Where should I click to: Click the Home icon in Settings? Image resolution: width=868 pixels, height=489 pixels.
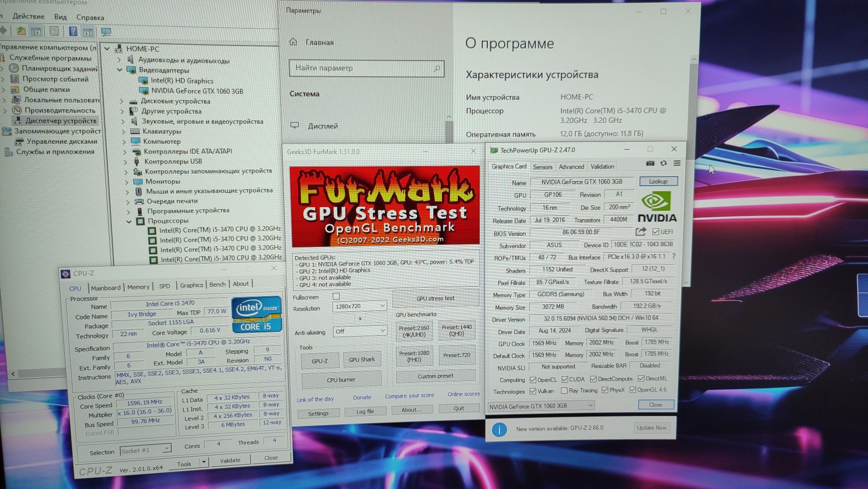pos(293,42)
